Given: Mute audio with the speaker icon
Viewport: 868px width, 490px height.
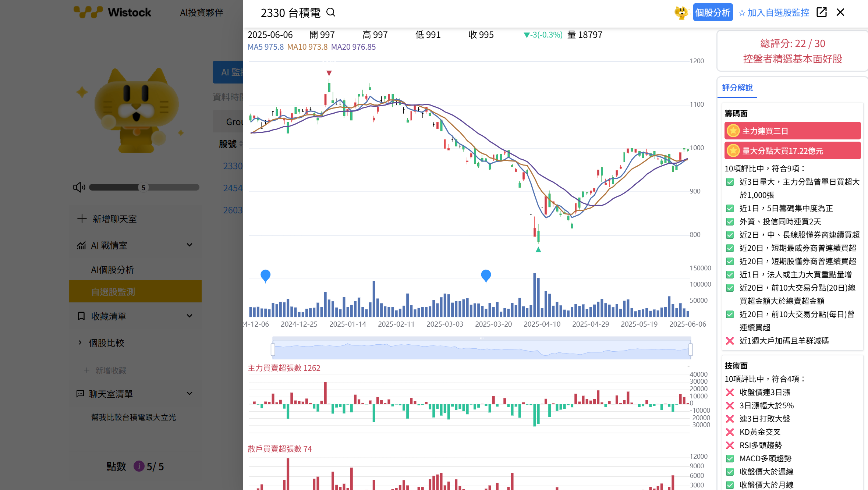Looking at the screenshot, I should [79, 187].
